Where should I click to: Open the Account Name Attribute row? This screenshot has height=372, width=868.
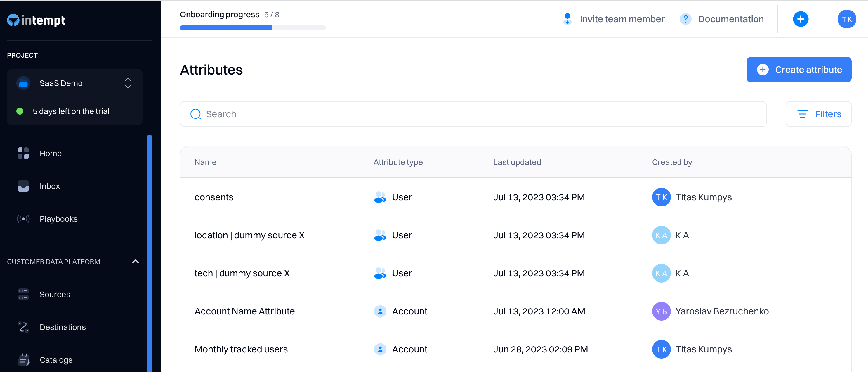[244, 311]
